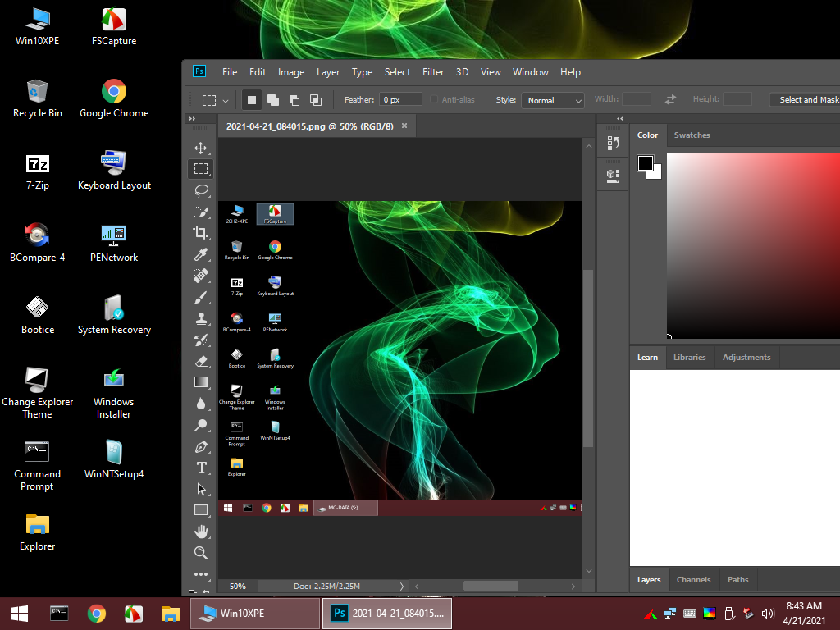Select the Move tool
This screenshot has height=630, width=840.
click(201, 148)
